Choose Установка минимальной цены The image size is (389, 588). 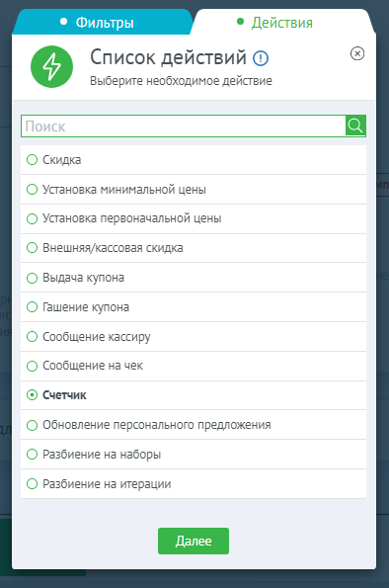(x=194, y=190)
